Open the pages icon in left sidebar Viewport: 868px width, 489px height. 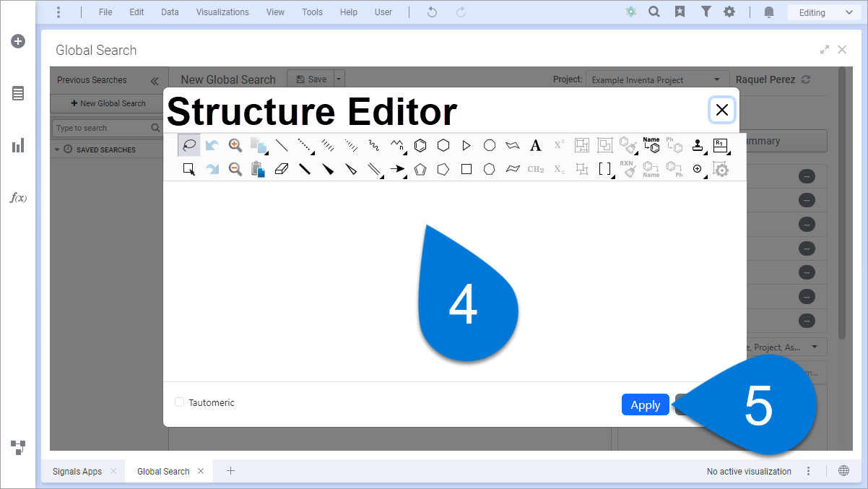(18, 93)
